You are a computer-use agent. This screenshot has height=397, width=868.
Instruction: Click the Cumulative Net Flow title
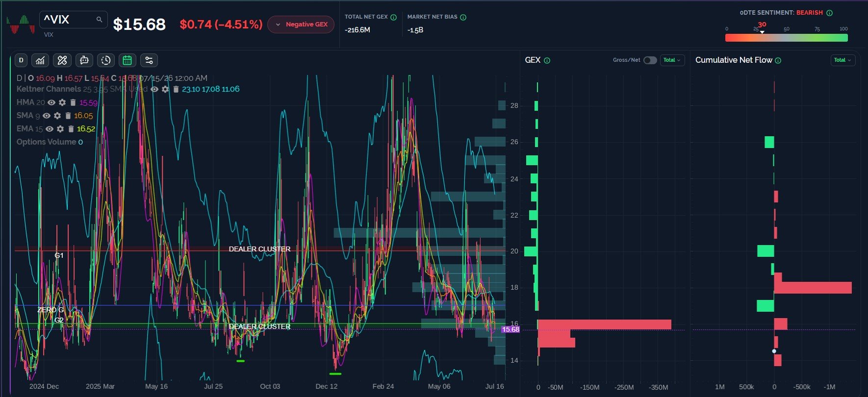point(734,60)
